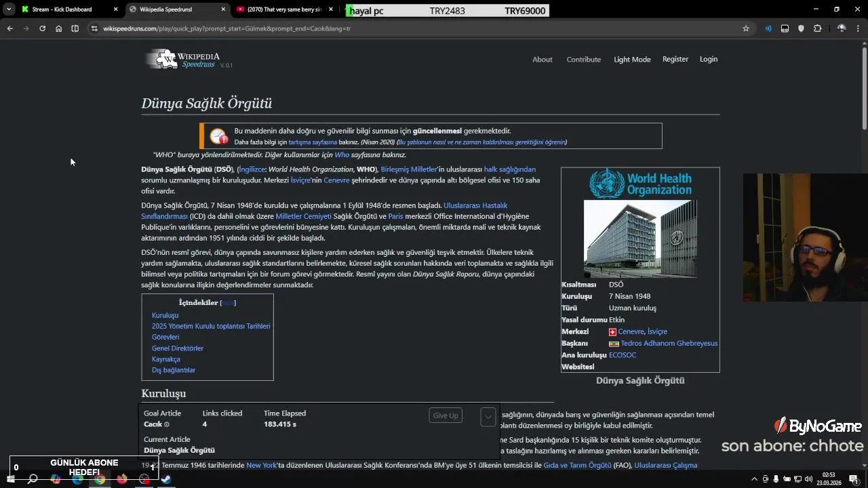The height and width of the screenshot is (488, 868).
Task: Open the Birleşmiş Milletler link
Action: [x=409, y=169]
